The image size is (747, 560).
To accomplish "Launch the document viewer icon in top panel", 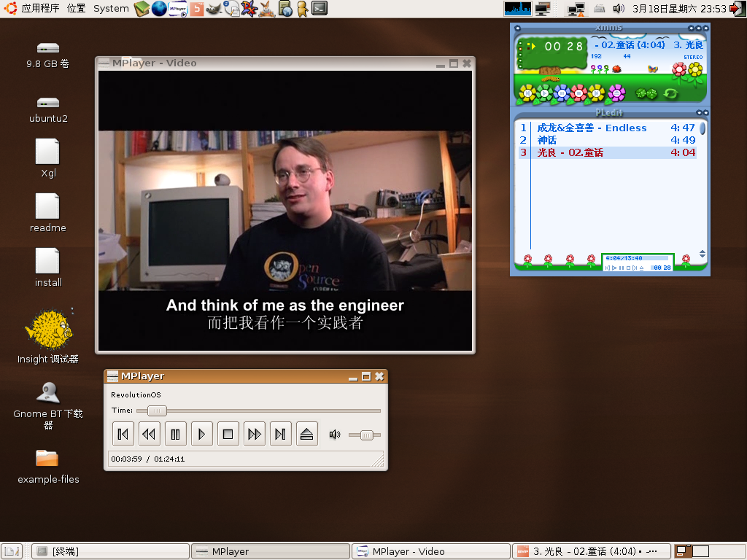I will tap(231, 9).
